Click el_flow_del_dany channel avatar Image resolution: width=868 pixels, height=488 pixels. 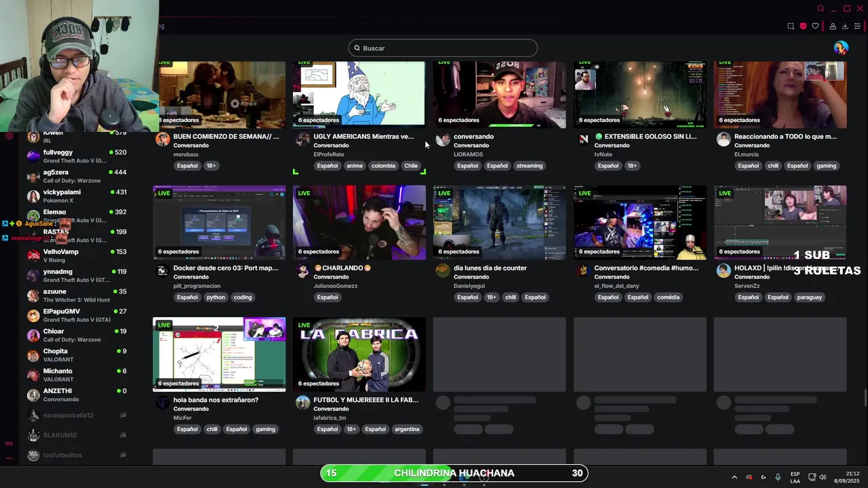point(583,271)
